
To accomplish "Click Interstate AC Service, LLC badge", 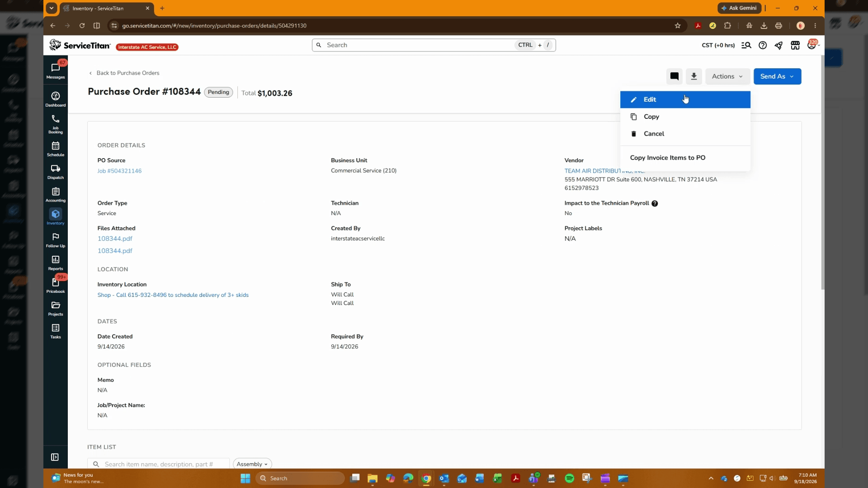I will tap(147, 47).
